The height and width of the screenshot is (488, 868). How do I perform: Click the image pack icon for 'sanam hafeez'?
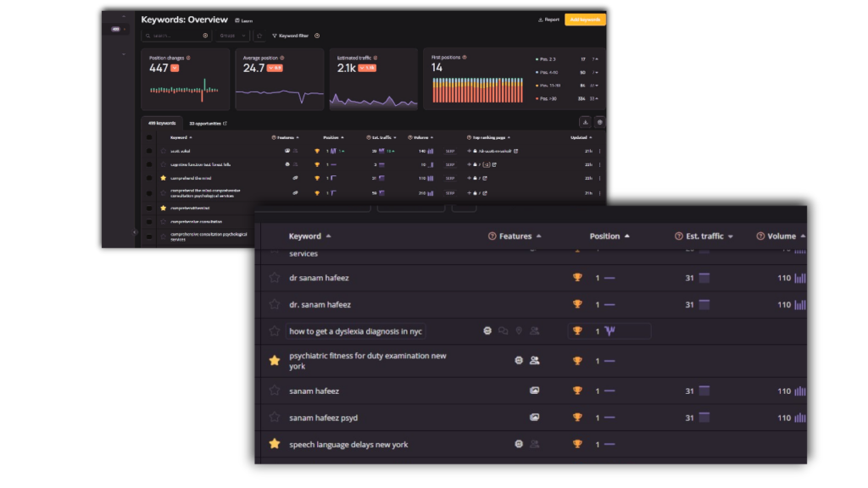(x=534, y=391)
